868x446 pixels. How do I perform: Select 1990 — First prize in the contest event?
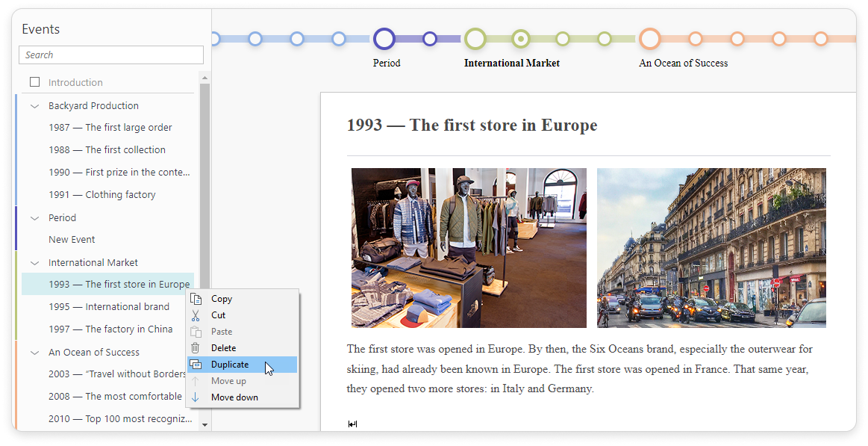point(119,173)
